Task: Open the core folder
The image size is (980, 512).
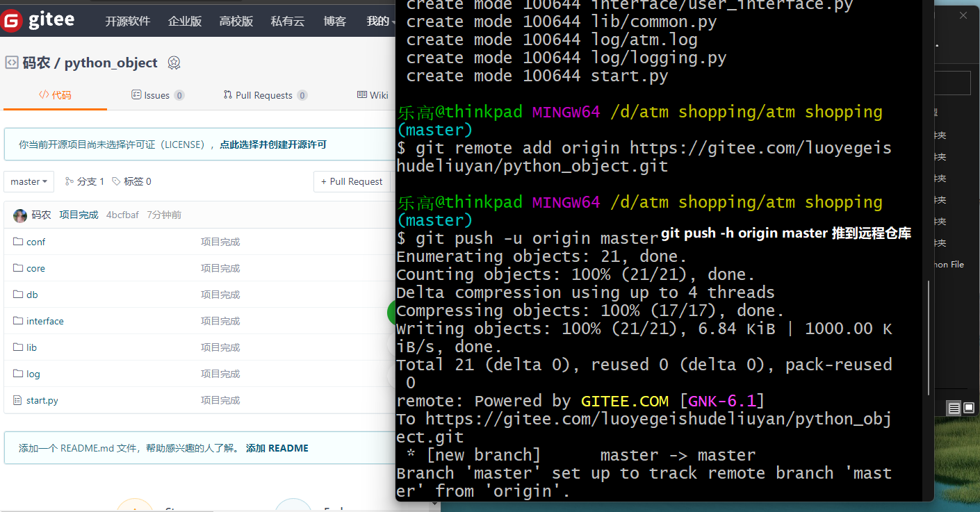Action: click(35, 268)
